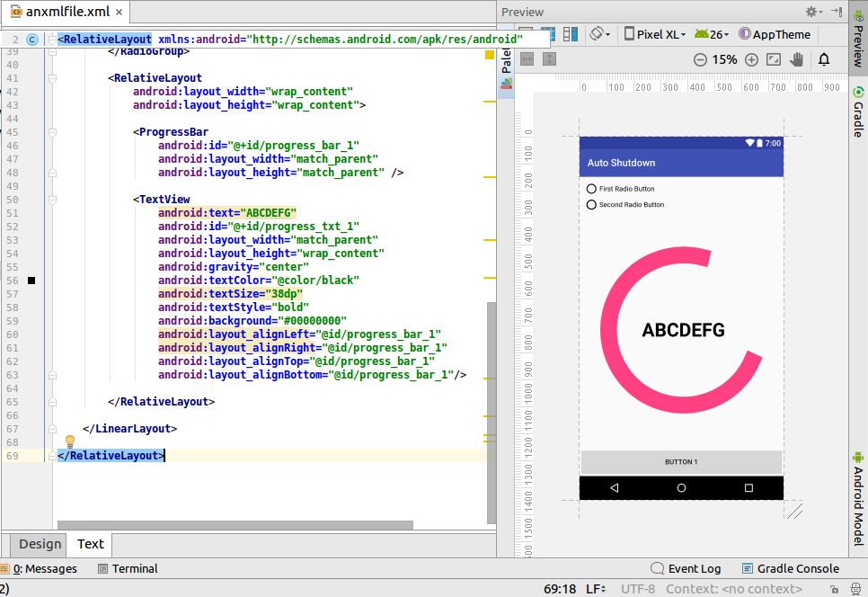Click the device resize handle in preview corner
This screenshot has width=868, height=597.
[x=794, y=511]
